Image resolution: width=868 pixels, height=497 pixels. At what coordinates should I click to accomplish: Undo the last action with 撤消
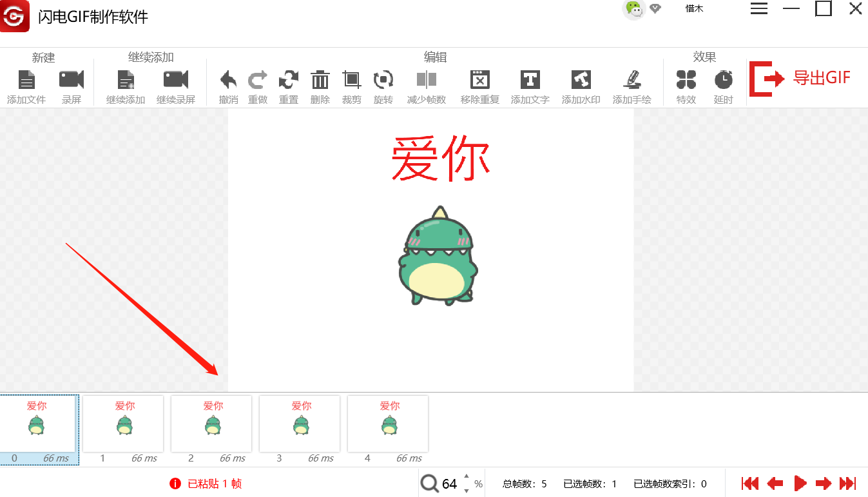click(228, 80)
